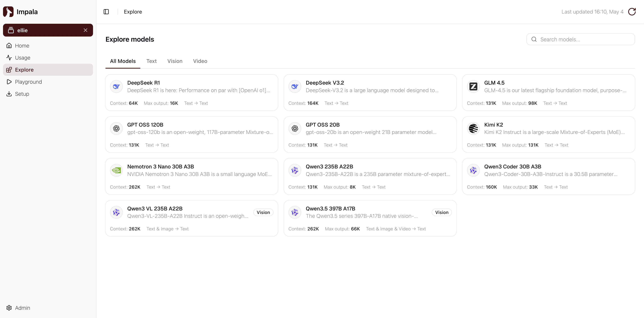Click the Qwen3 Coder 30B A3B logo
The height and width of the screenshot is (318, 644).
(473, 170)
